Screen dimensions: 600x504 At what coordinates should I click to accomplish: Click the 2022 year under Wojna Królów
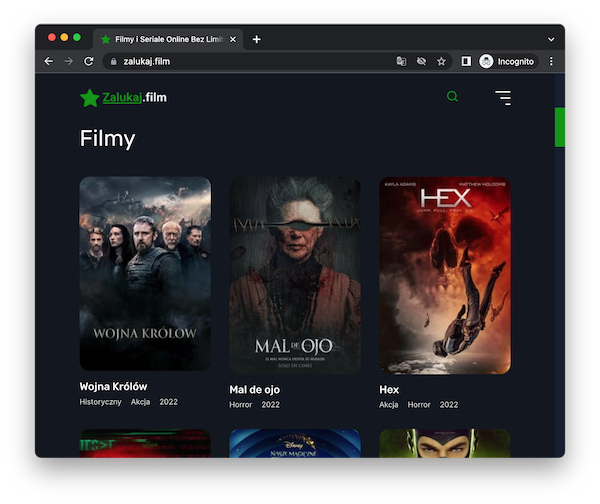pos(168,402)
